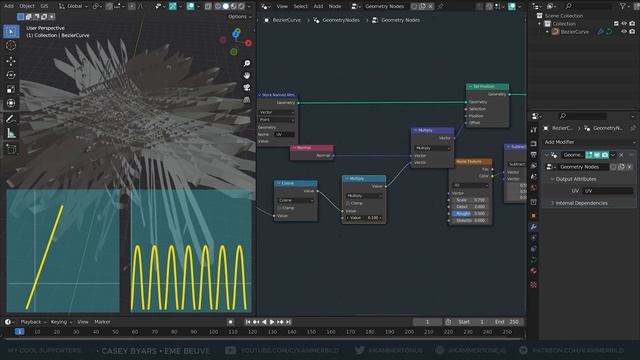The image size is (640, 360).
Task: Click the Scale value in Noise Texture node
Action: (469, 200)
